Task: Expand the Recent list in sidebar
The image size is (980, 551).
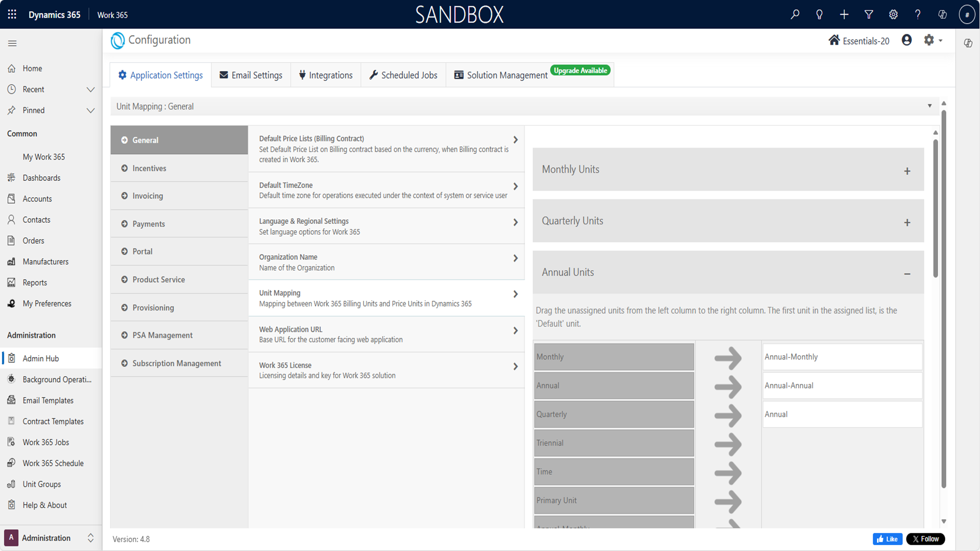Action: click(x=91, y=89)
